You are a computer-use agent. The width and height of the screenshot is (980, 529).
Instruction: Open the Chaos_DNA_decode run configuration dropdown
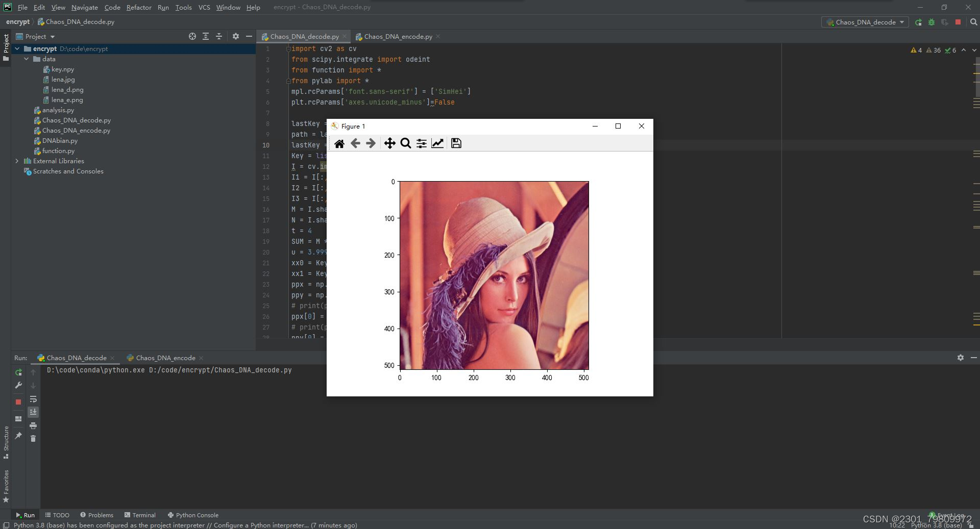point(865,22)
